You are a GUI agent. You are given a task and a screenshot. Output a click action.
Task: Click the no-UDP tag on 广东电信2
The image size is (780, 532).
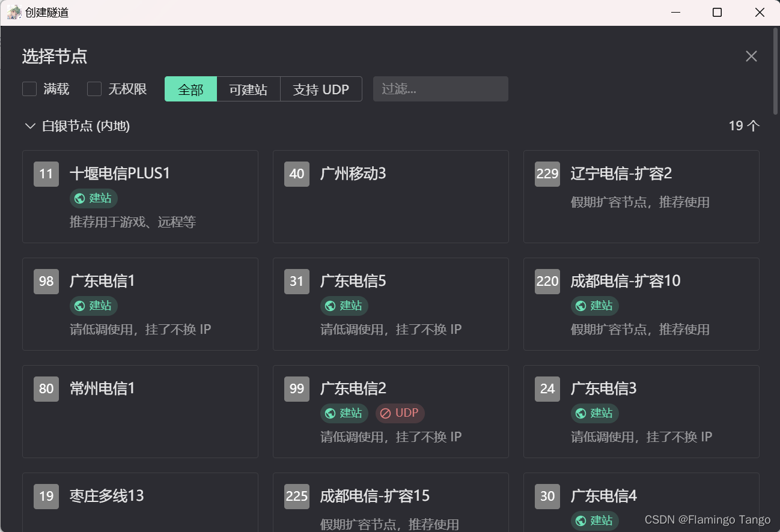point(400,413)
